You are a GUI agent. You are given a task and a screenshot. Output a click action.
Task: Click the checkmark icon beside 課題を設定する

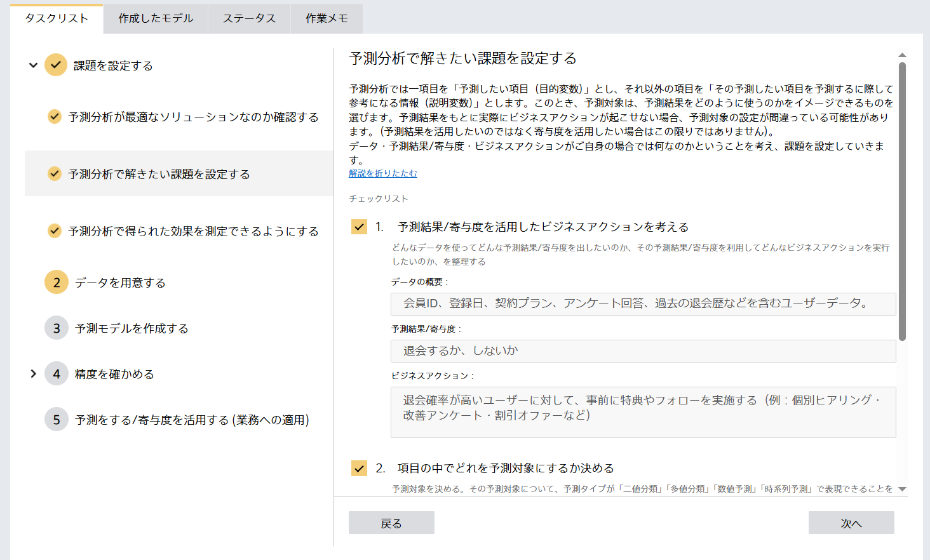(56, 65)
